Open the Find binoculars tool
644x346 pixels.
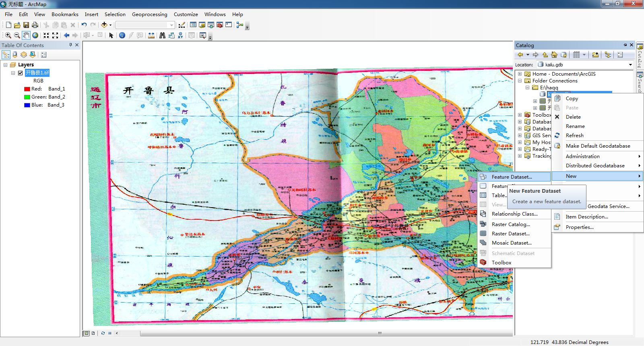[162, 35]
